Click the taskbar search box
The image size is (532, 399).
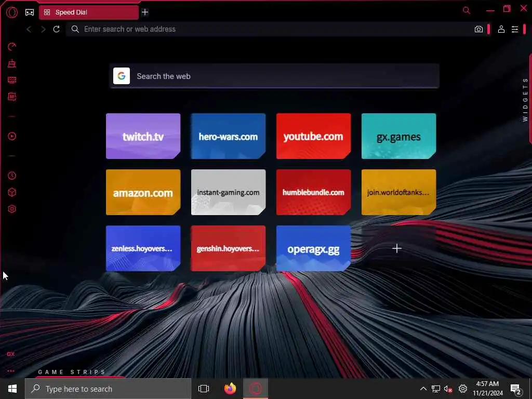108,389
